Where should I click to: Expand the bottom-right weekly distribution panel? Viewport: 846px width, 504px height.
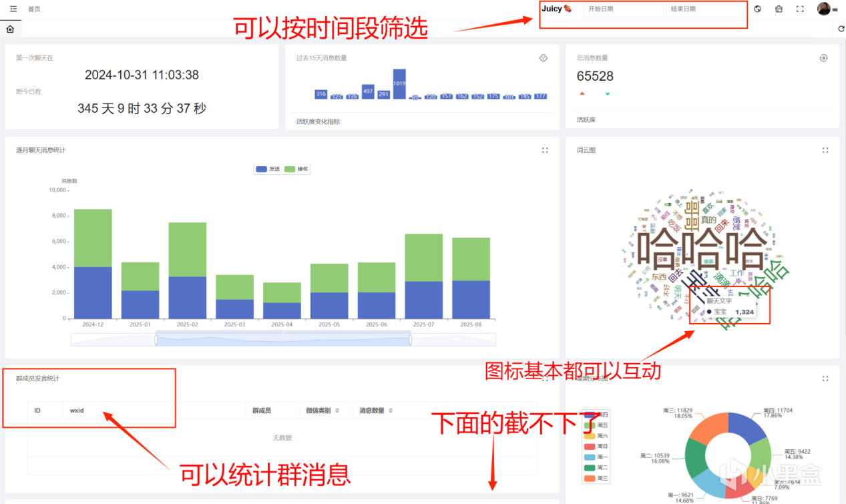[826, 377]
